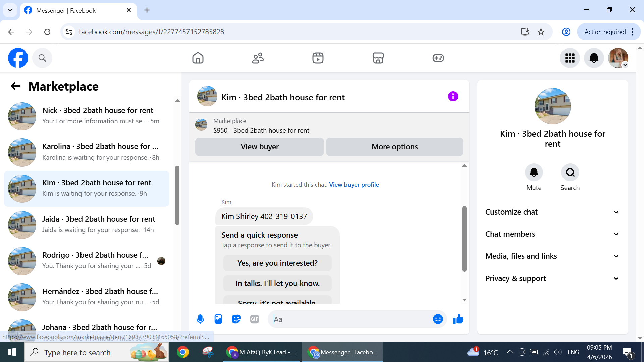Screen dimensions: 644x362
Task: Click the address bar URL
Action: point(151,32)
